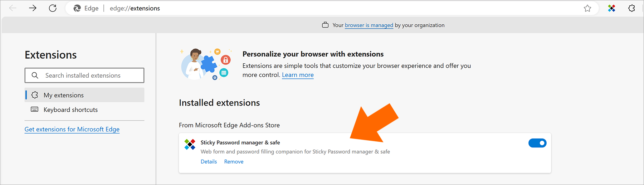View Details of Sticky Password extension
Image resolution: width=644 pixels, height=185 pixels.
coord(209,162)
